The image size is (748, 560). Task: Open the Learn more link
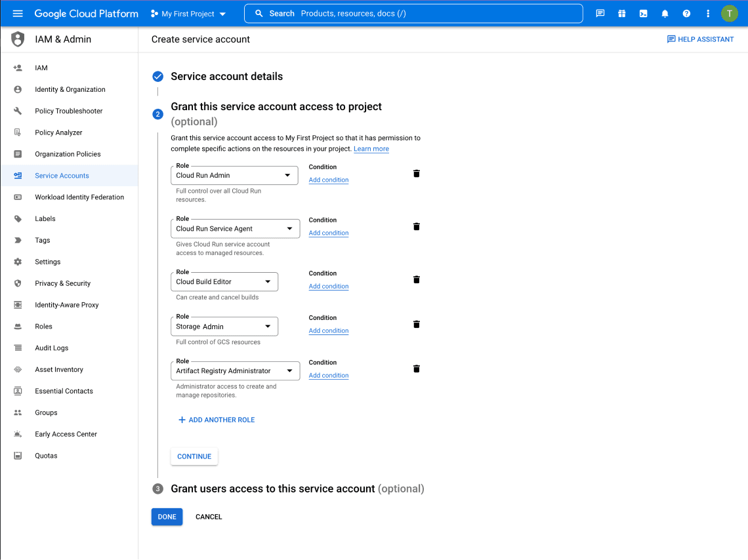(371, 149)
